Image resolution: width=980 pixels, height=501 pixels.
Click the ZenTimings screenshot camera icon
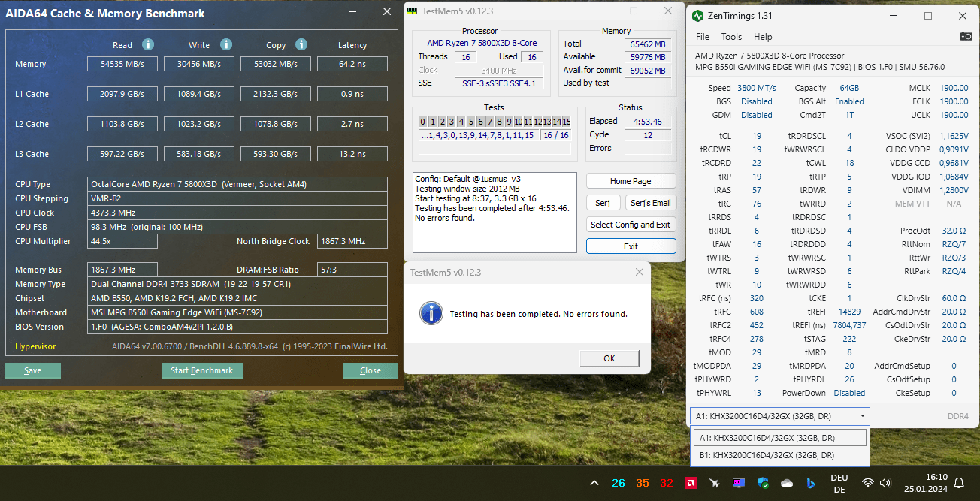point(966,36)
